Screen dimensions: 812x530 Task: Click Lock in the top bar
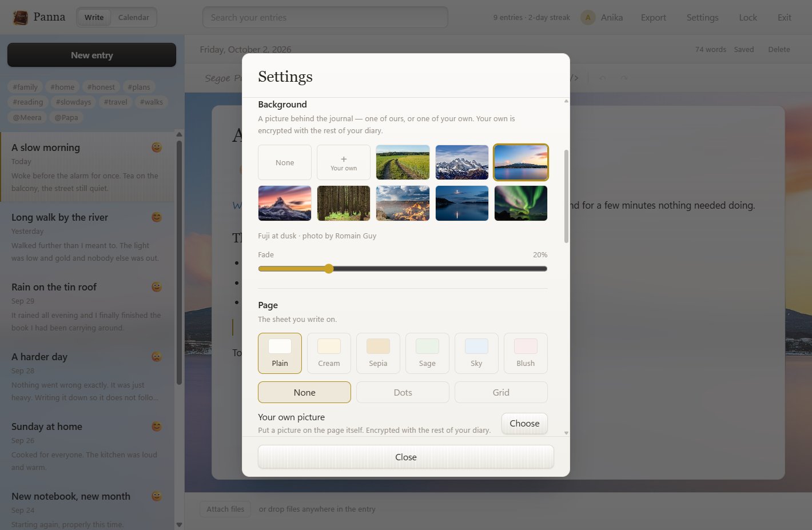coord(748,18)
